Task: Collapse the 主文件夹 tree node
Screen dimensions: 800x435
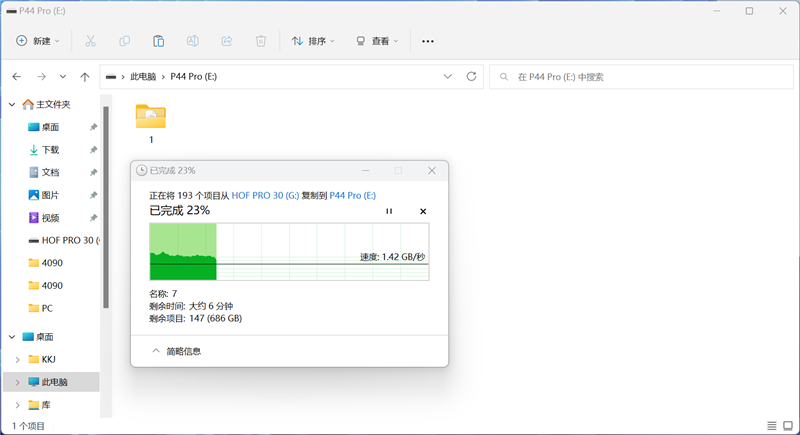Action: 12,104
